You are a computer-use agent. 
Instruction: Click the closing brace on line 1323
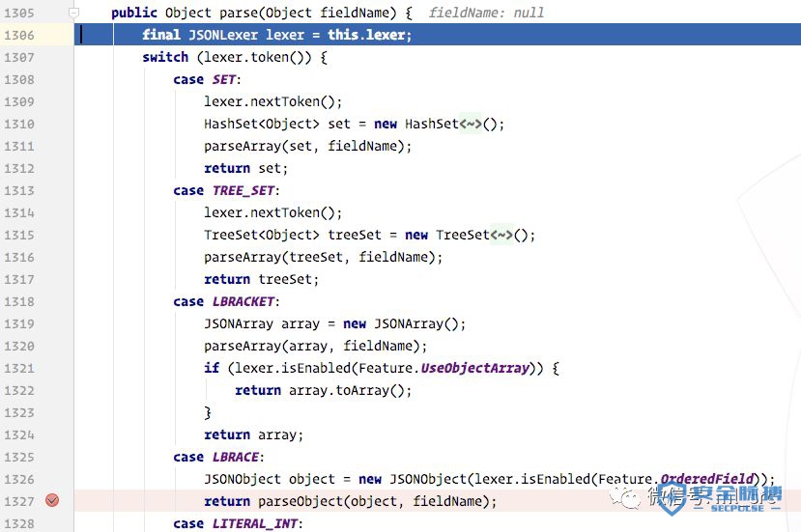(x=208, y=412)
